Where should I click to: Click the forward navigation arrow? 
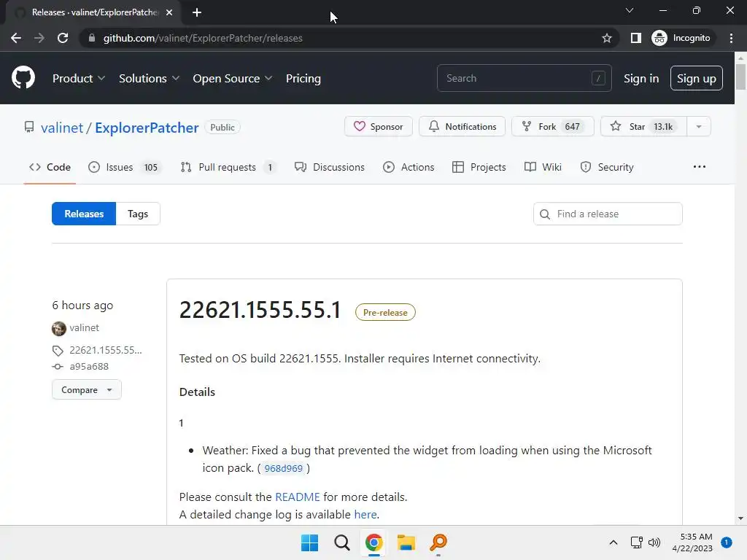point(39,38)
